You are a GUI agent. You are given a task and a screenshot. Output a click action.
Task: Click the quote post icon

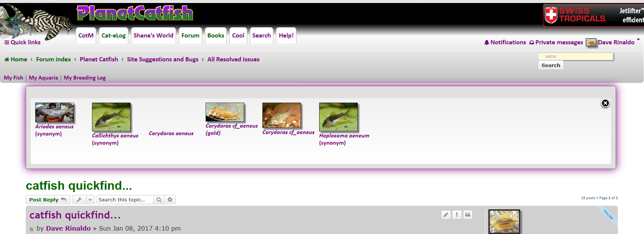click(x=468, y=215)
